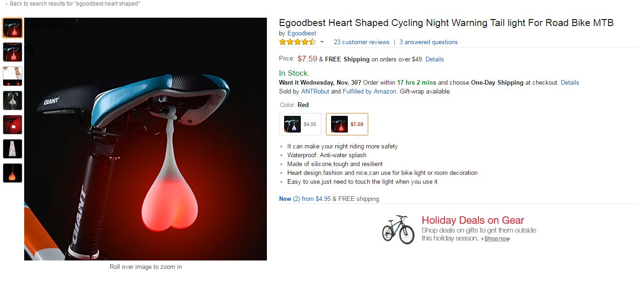
Task: Open the 3 answered questions link
Action: [x=428, y=42]
